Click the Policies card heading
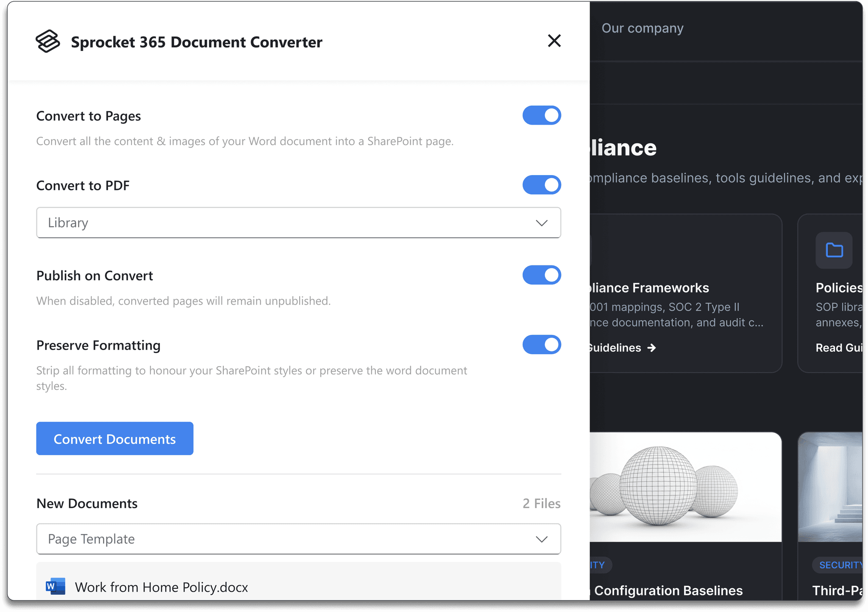This screenshot has height=612, width=868. (839, 288)
